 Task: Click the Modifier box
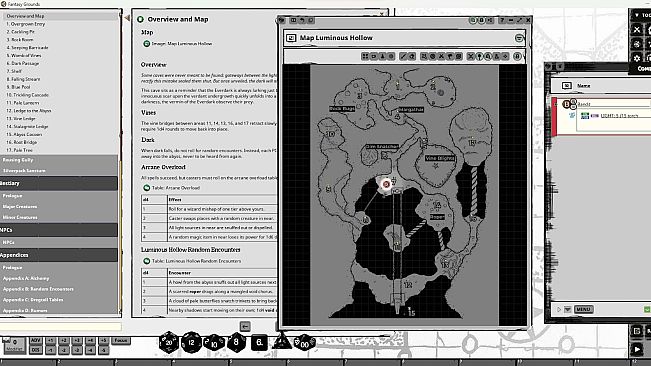[x=14, y=345]
